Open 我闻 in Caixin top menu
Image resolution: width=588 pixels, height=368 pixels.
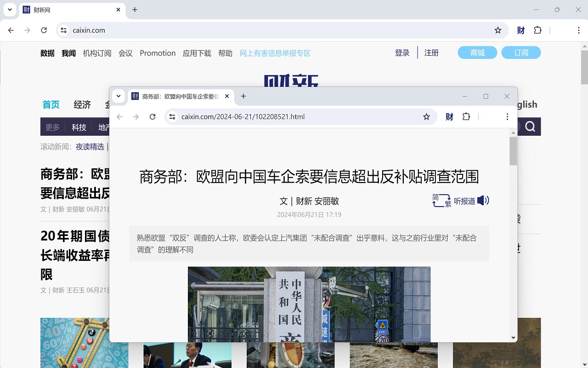click(69, 53)
